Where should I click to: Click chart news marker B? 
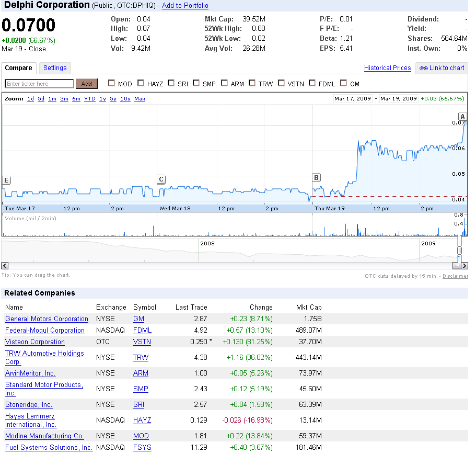tap(316, 177)
